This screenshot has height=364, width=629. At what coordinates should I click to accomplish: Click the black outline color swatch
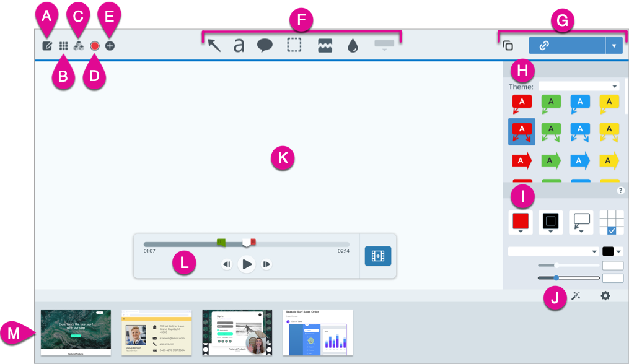pyautogui.click(x=609, y=251)
